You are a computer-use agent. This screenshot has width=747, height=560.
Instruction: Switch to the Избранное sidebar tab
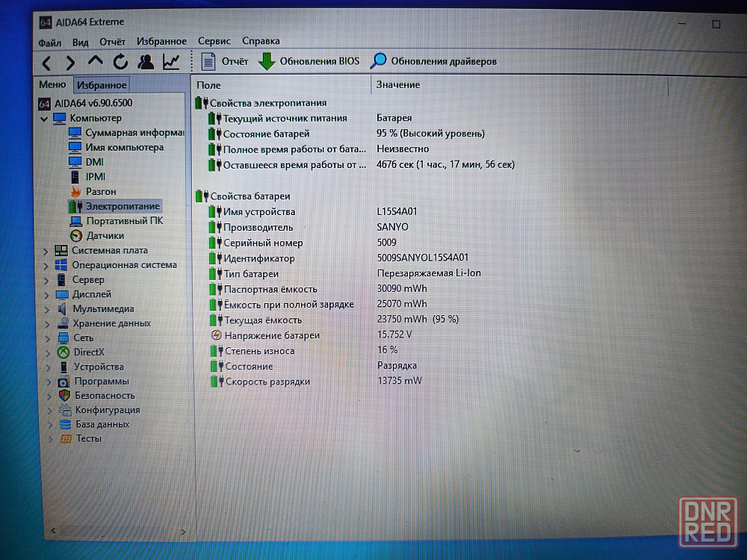click(102, 85)
